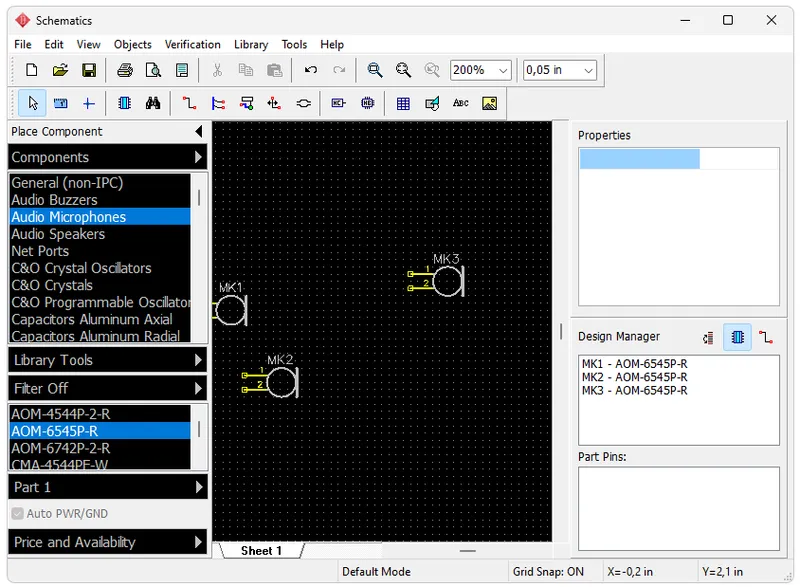The image size is (800, 587).
Task: Select MK1 - AOM-6545P-R in Design Manager
Action: tap(634, 364)
